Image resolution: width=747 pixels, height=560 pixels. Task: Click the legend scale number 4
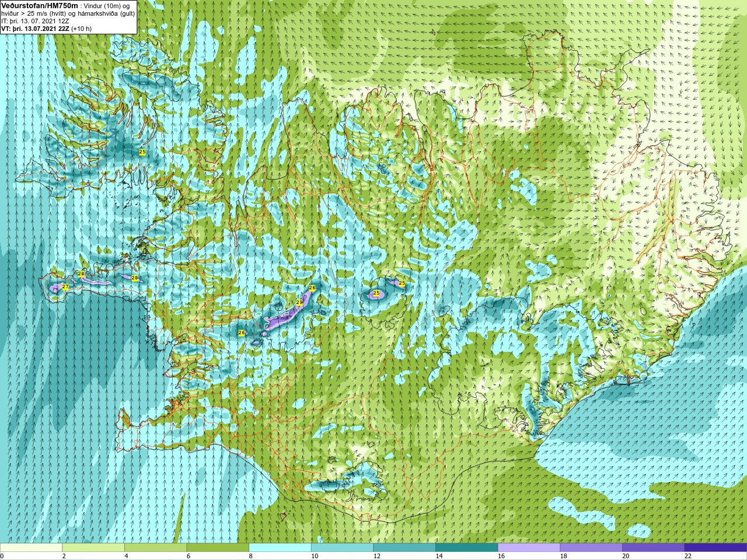(x=126, y=556)
